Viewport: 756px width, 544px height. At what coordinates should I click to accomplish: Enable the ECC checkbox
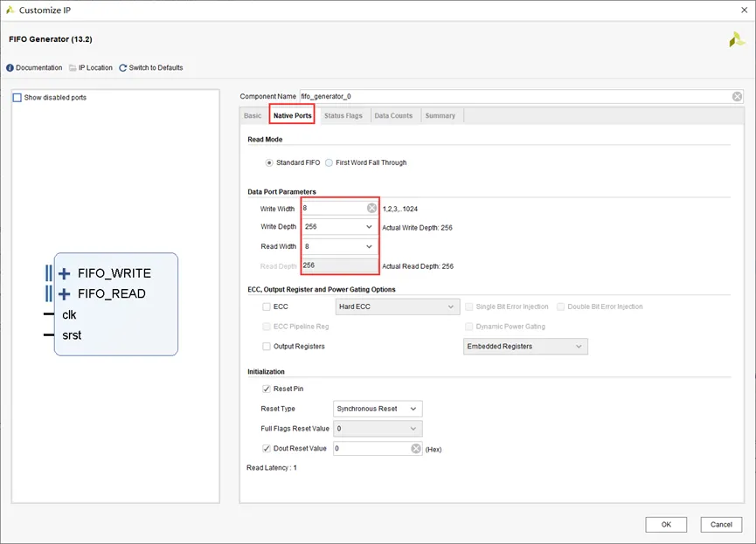coord(267,306)
